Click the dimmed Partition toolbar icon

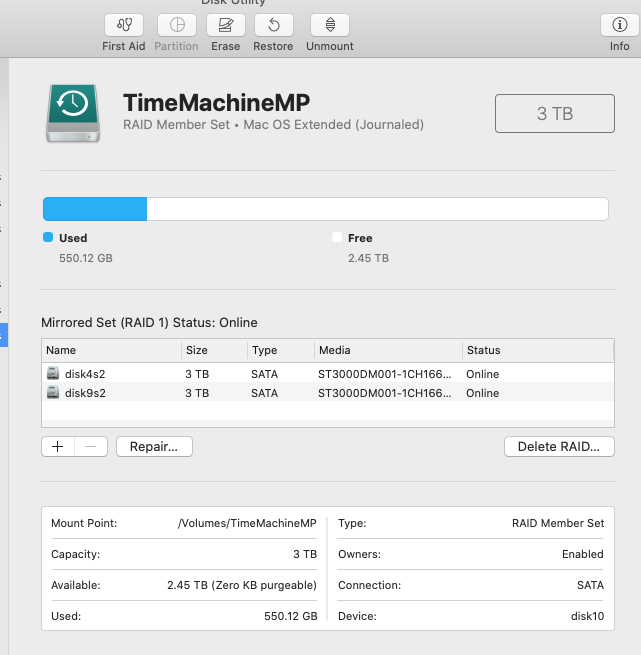click(177, 25)
